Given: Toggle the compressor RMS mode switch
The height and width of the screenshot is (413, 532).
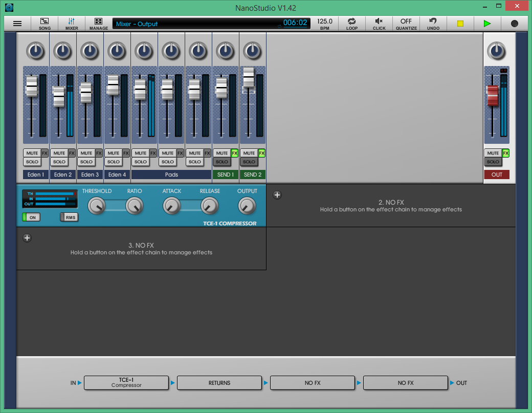Looking at the screenshot, I should [69, 218].
